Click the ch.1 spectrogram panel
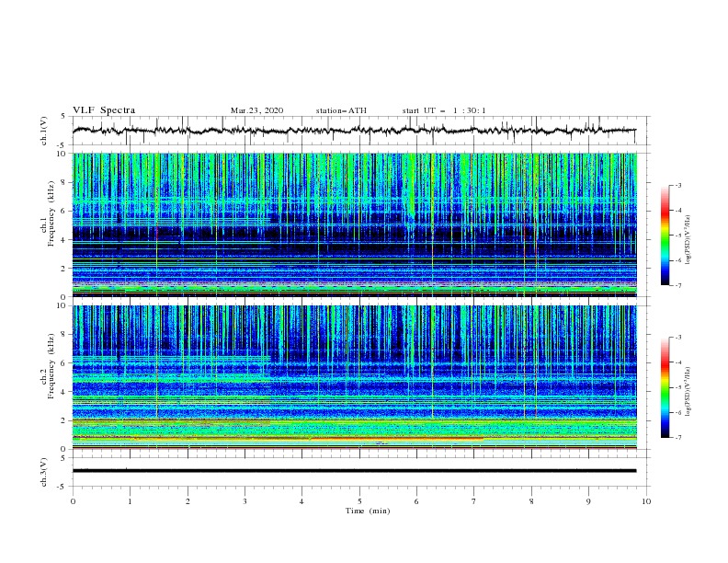 point(354,224)
